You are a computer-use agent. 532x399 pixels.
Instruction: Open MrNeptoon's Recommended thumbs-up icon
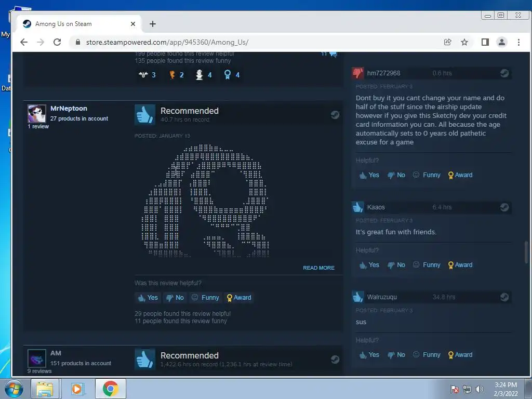[x=145, y=115]
